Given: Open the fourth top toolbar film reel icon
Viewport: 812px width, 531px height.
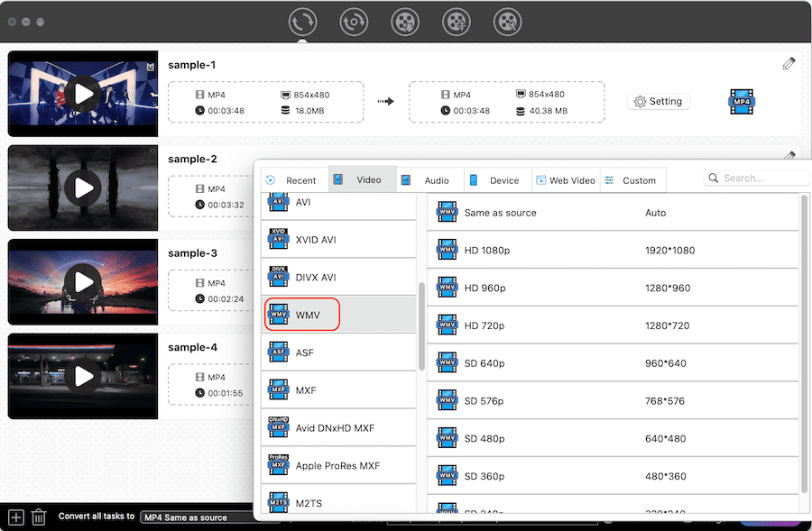Looking at the screenshot, I should tap(457, 23).
